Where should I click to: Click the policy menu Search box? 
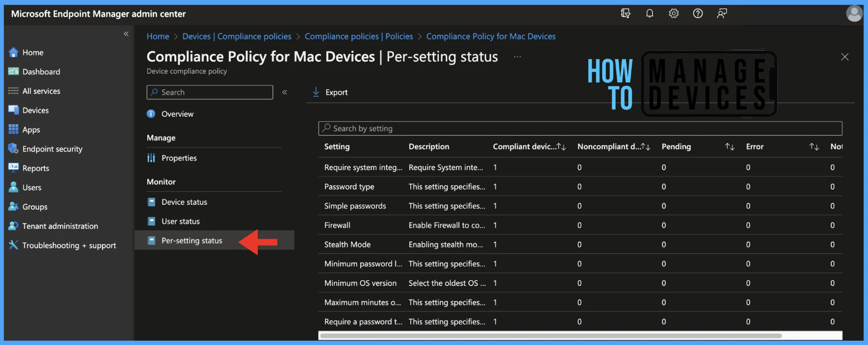[x=210, y=92]
